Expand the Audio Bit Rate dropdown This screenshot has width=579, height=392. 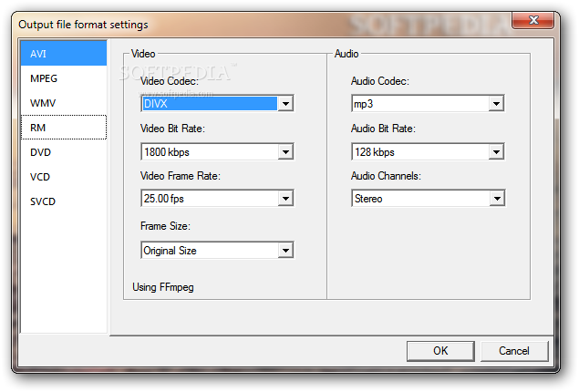click(496, 151)
